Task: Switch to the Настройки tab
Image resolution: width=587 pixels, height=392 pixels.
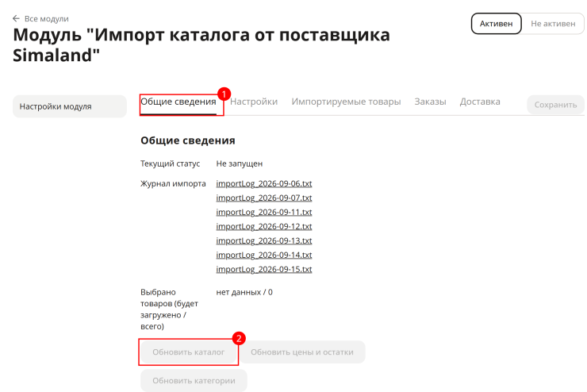Action: [254, 102]
